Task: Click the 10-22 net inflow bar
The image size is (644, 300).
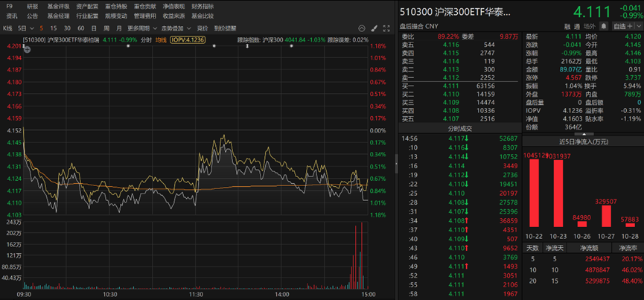Action: coord(534,193)
